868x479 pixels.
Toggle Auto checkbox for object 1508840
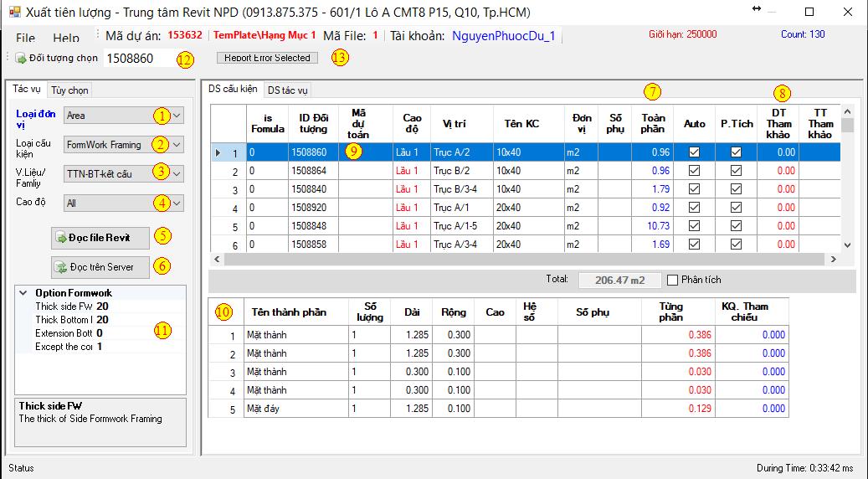(694, 188)
